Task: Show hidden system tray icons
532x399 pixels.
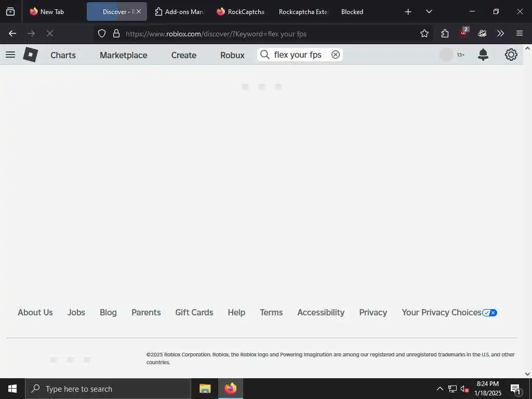Action: pyautogui.click(x=440, y=389)
